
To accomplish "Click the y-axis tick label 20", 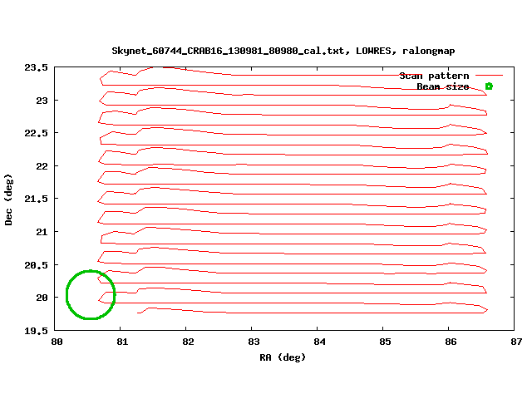I will pyautogui.click(x=42, y=298).
